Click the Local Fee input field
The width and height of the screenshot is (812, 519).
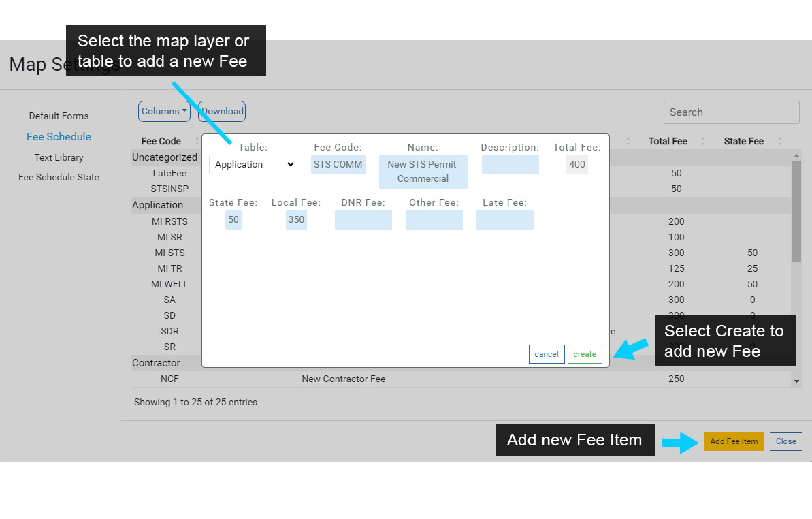[296, 219]
